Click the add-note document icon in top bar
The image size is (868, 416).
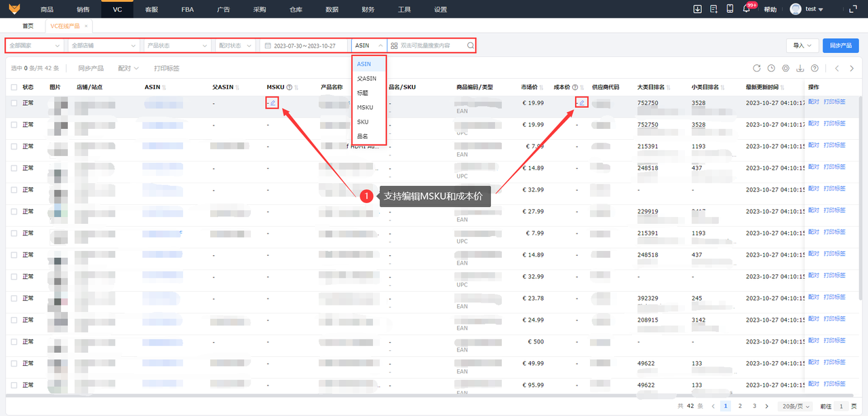click(x=714, y=9)
